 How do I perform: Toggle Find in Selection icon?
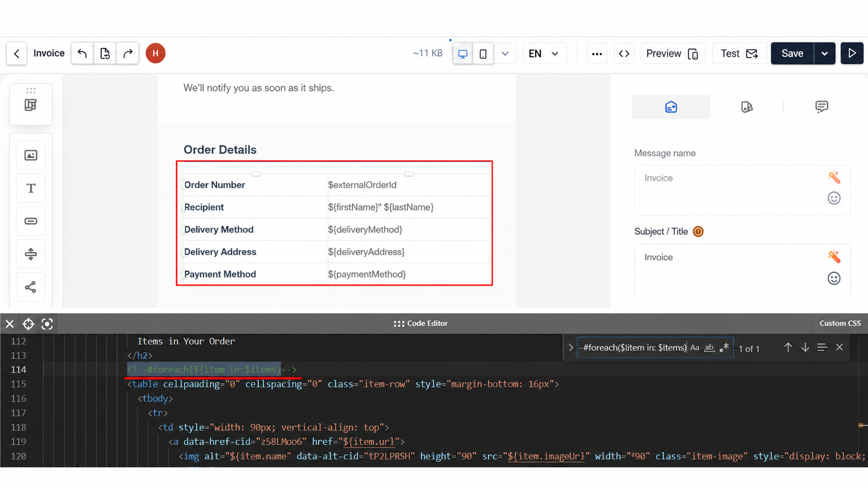(x=822, y=347)
